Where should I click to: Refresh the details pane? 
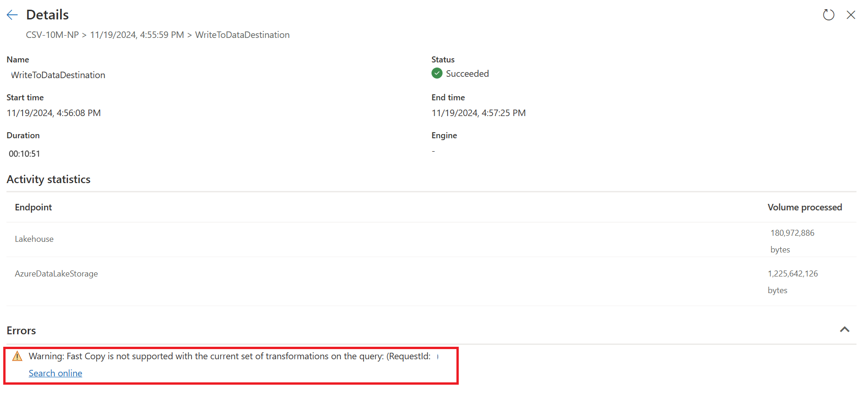click(x=828, y=15)
